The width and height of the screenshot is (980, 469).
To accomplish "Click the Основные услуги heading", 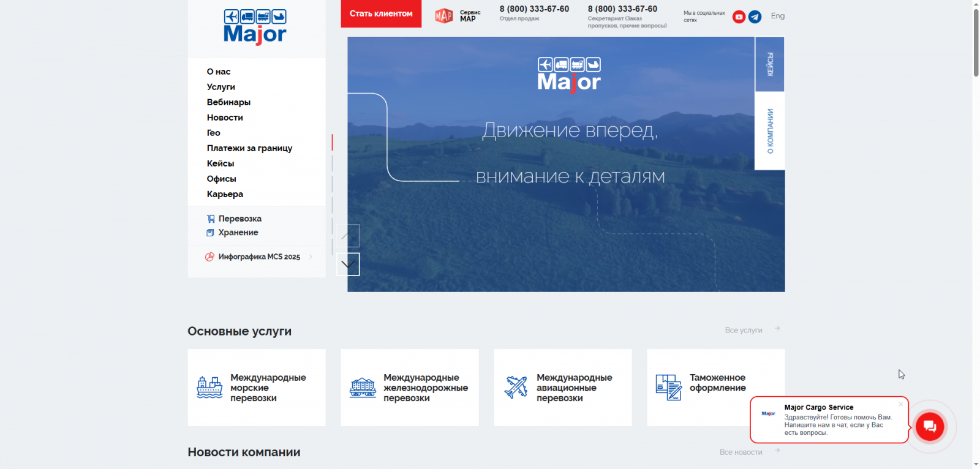I will coord(239,331).
